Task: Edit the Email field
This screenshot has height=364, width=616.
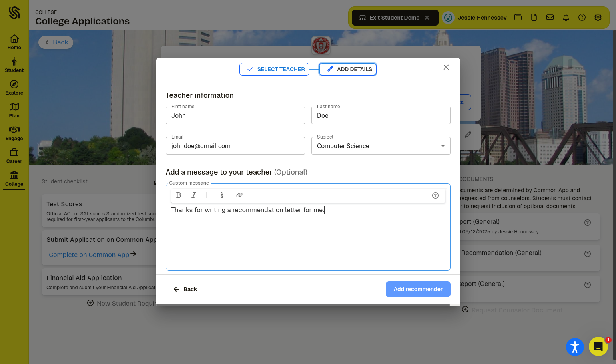Action: point(235,146)
